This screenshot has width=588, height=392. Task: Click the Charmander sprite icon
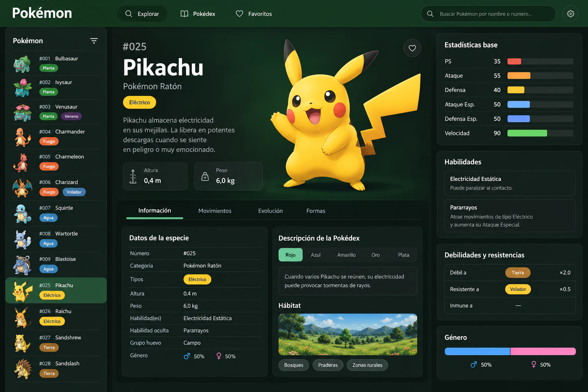pyautogui.click(x=23, y=137)
